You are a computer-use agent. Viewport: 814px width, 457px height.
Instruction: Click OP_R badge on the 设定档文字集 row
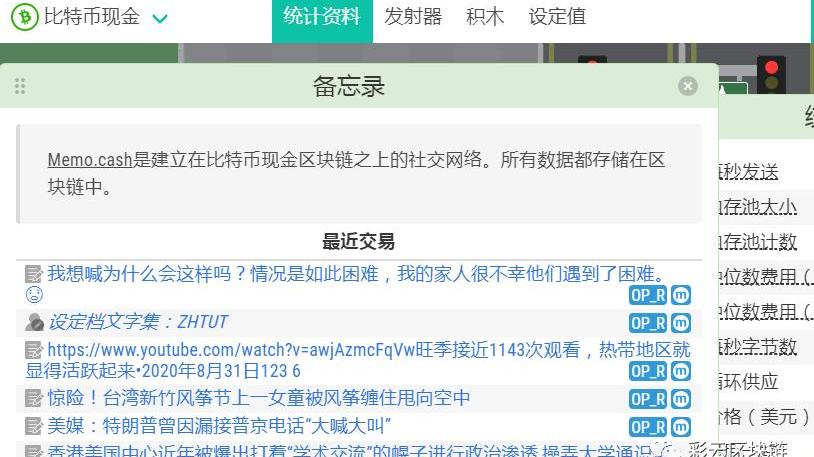[647, 323]
